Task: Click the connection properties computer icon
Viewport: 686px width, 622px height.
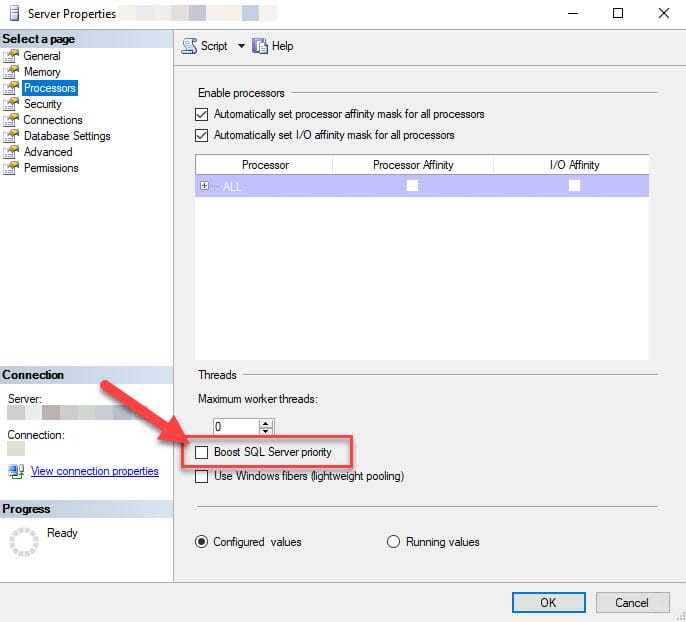Action: (x=16, y=472)
